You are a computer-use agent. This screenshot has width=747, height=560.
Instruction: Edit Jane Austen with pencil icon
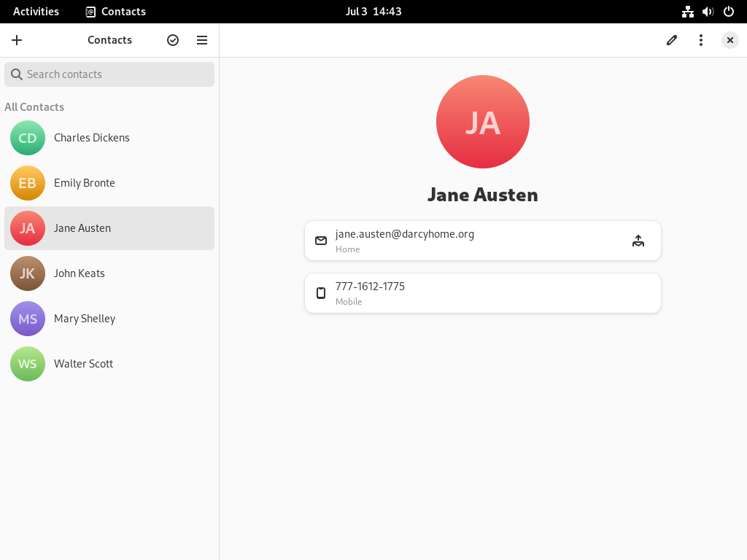pos(672,40)
